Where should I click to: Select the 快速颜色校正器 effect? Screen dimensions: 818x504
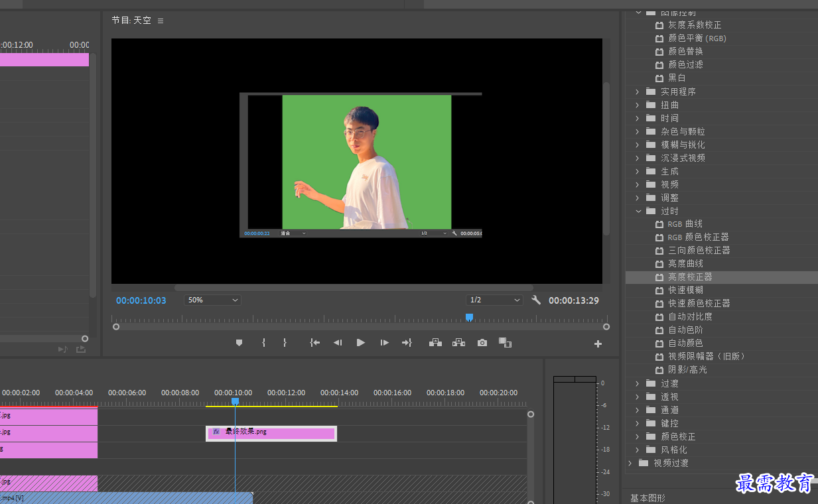coord(699,303)
